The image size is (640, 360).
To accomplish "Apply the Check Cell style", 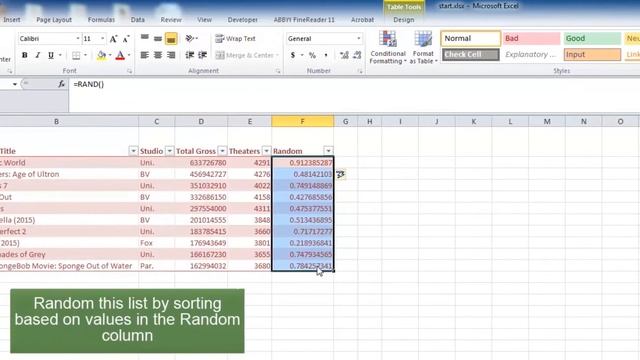I will click(471, 54).
